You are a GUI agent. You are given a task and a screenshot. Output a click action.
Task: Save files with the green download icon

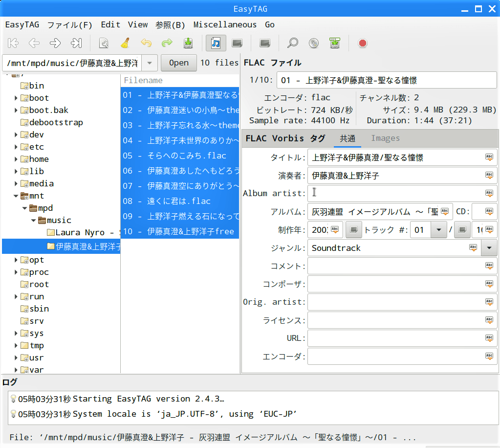coord(188,43)
